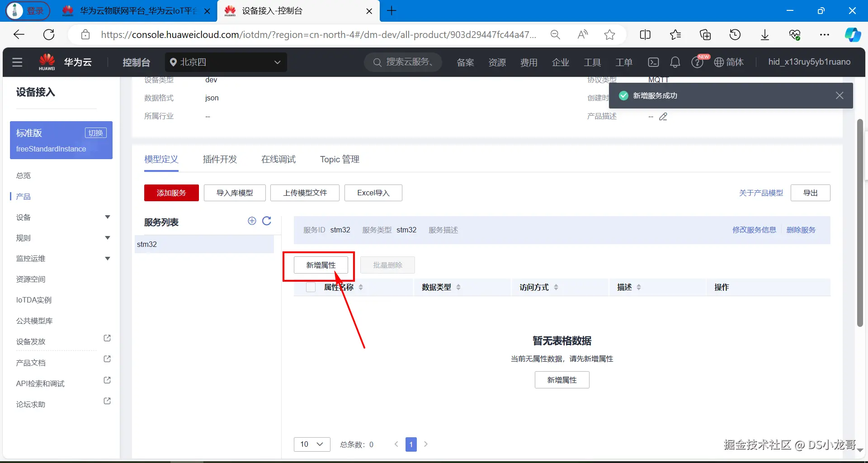Click the 修改服务信息 link
Screen dimensions: 868x463
[x=754, y=230]
